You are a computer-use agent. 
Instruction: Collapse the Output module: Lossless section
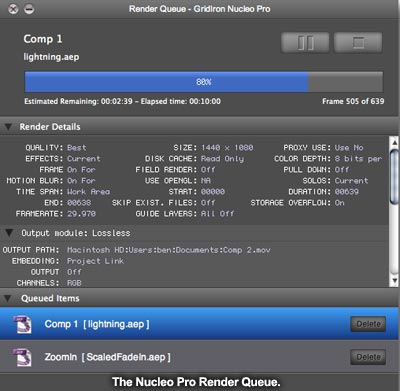(x=9, y=233)
